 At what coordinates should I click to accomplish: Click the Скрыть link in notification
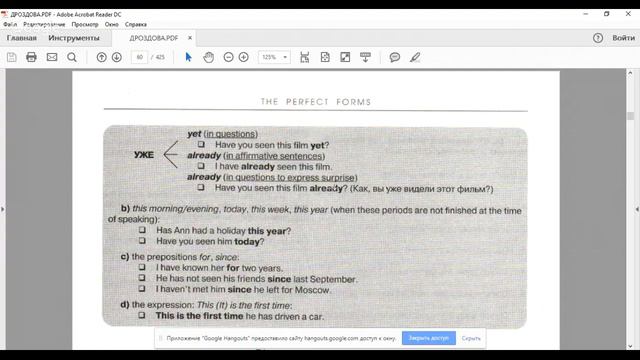point(471,338)
